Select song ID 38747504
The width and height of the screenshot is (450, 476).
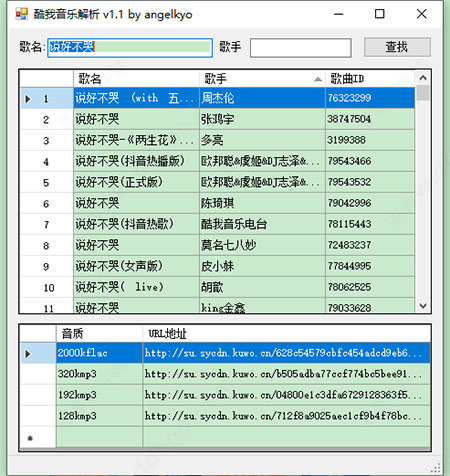click(370, 119)
